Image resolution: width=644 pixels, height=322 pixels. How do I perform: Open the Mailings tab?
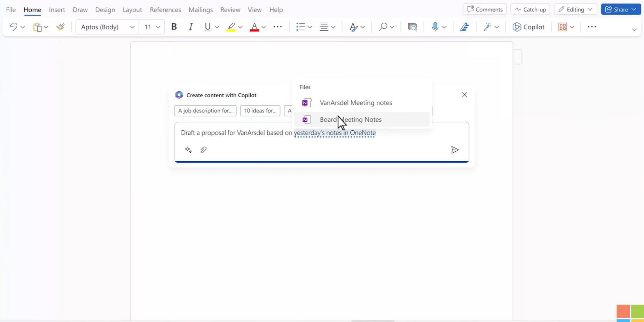coord(201,10)
